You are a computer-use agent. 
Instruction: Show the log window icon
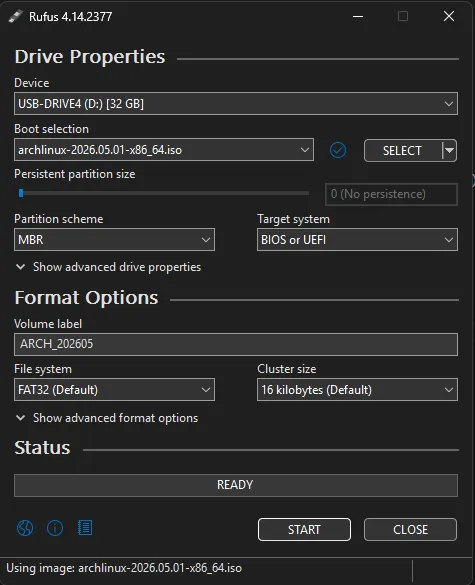click(85, 528)
